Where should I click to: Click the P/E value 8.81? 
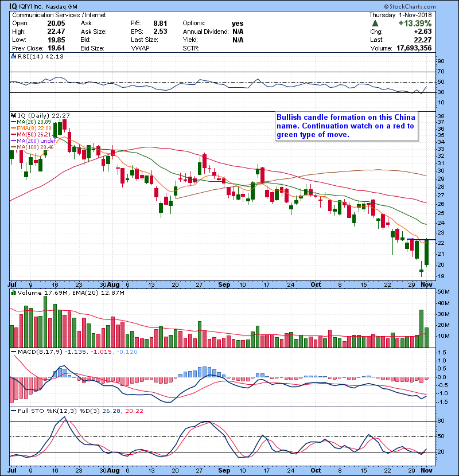pos(160,24)
